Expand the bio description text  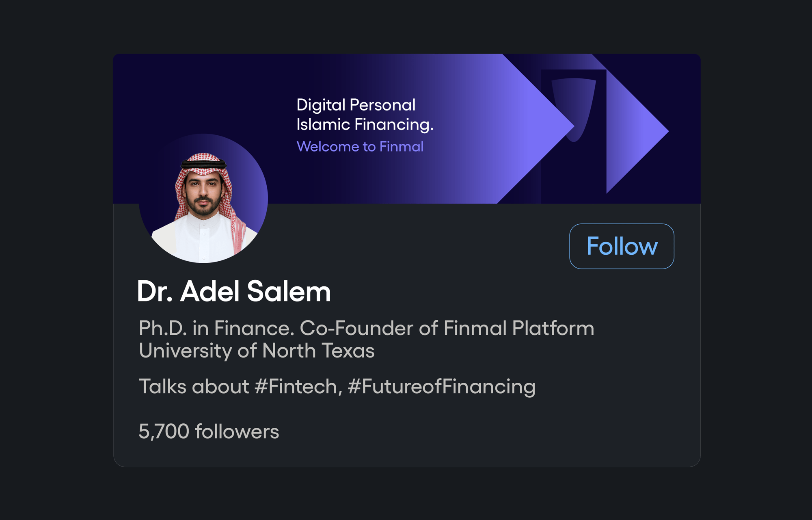point(365,339)
